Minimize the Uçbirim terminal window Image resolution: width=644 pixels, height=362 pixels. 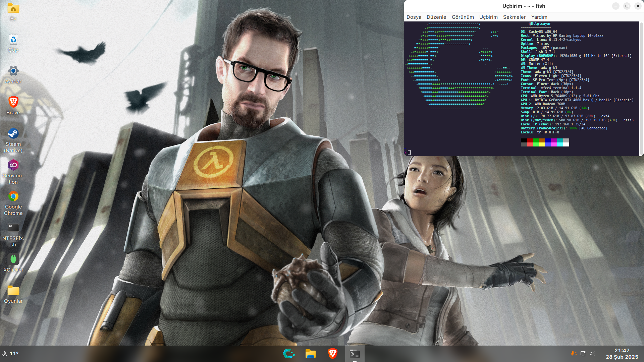[616, 6]
